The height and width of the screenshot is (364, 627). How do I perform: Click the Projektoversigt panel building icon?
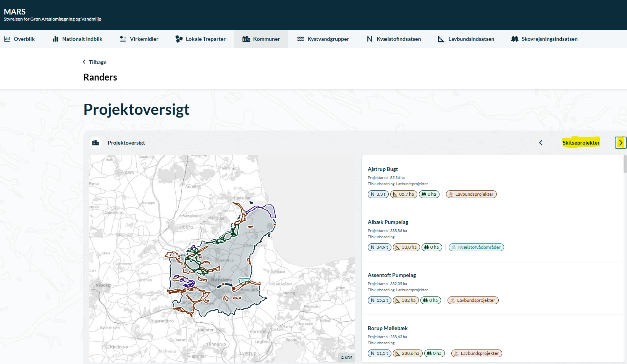95,143
